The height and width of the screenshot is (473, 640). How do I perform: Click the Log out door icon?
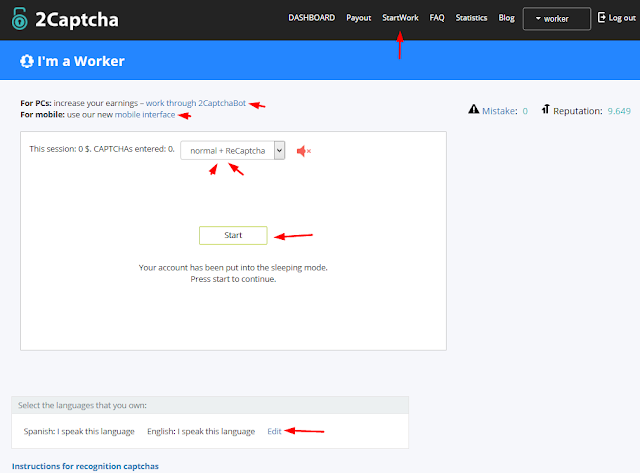pyautogui.click(x=601, y=17)
